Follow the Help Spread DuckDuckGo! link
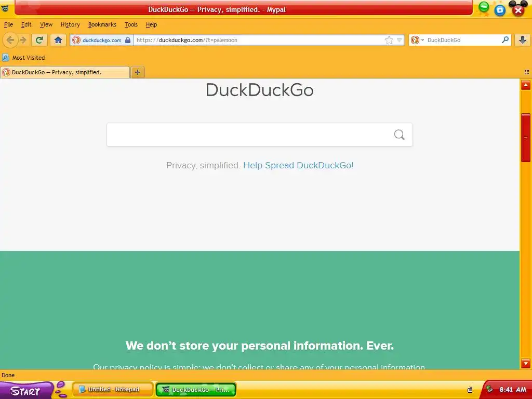 (298, 165)
